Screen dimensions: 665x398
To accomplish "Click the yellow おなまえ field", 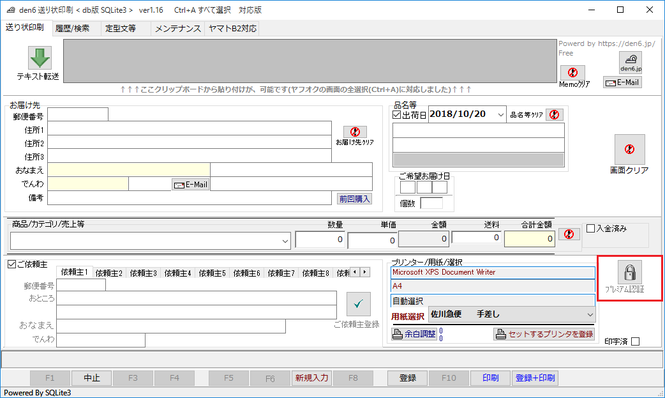I will click(x=129, y=169).
